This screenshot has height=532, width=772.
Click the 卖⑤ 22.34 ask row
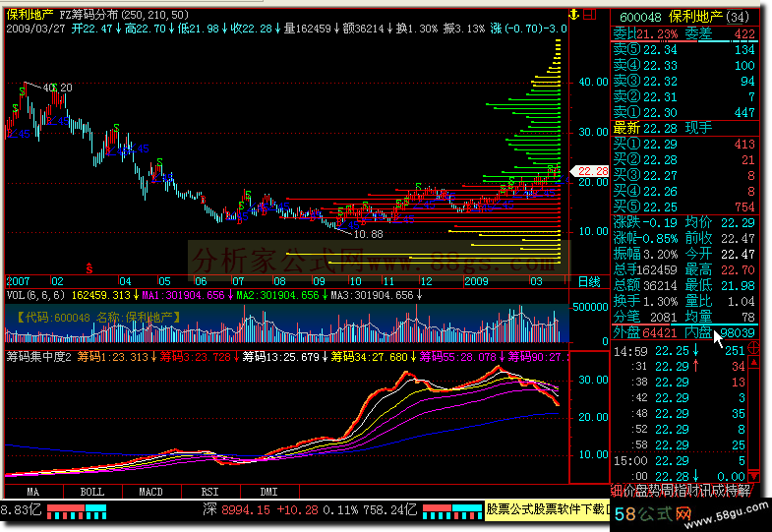tap(684, 50)
